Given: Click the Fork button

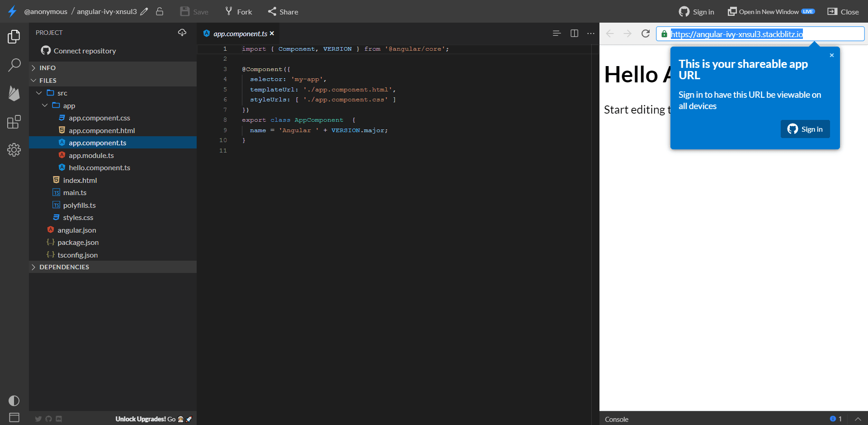Looking at the screenshot, I should (239, 12).
